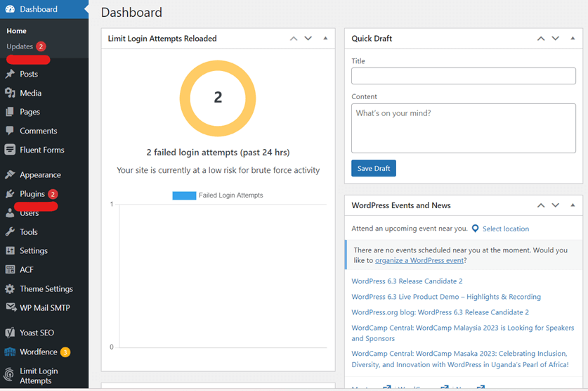This screenshot has height=391, width=588.
Task: Open the Updates submenu item
Action: (20, 46)
